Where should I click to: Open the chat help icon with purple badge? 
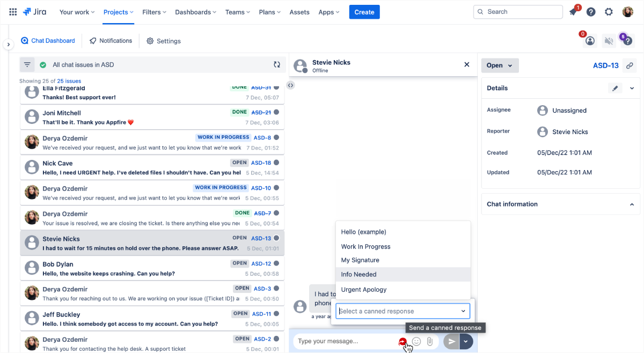pyautogui.click(x=627, y=41)
